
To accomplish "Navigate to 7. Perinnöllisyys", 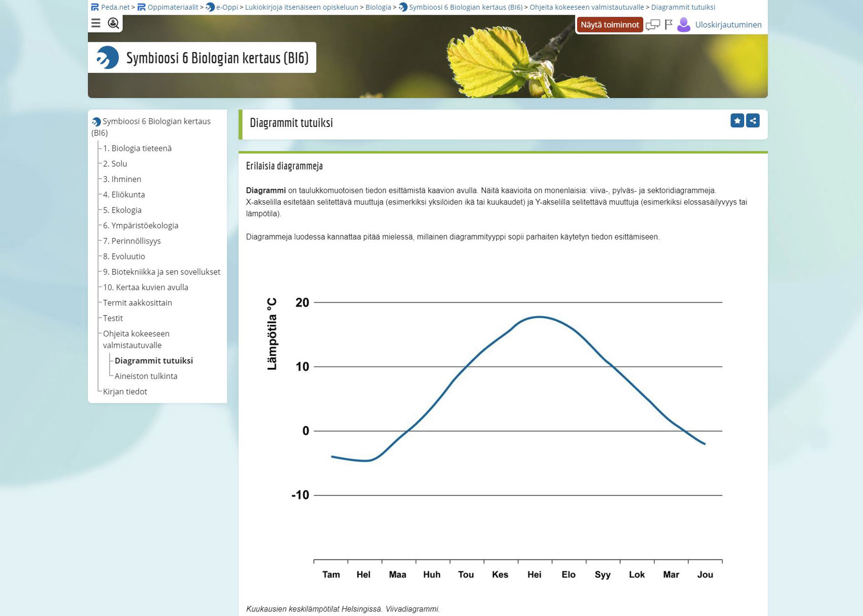I will pos(132,241).
